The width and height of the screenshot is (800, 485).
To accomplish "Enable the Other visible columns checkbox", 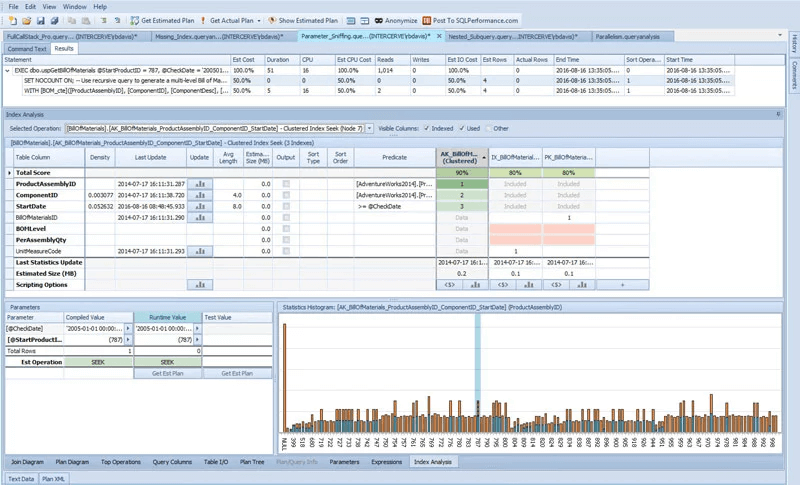I will pyautogui.click(x=489, y=129).
